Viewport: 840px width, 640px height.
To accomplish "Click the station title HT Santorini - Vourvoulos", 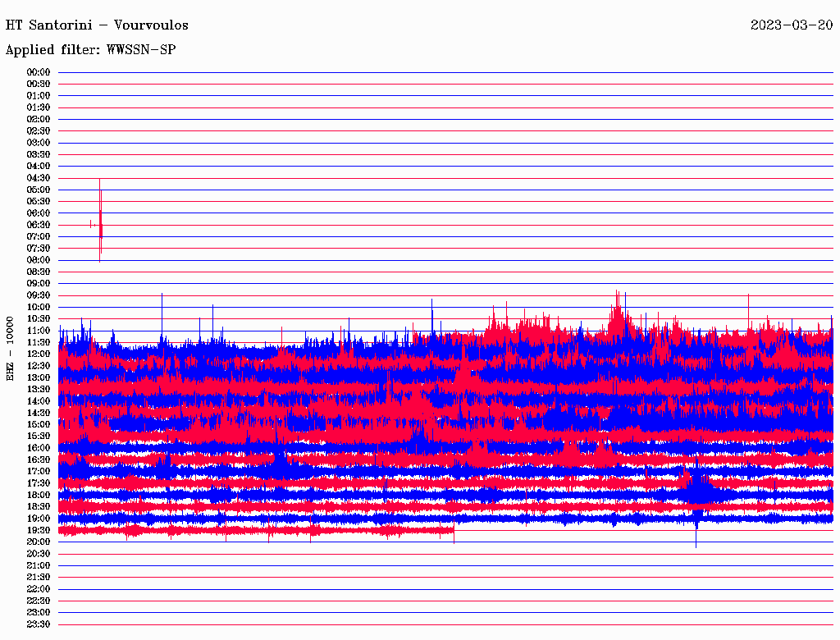I will (97, 25).
